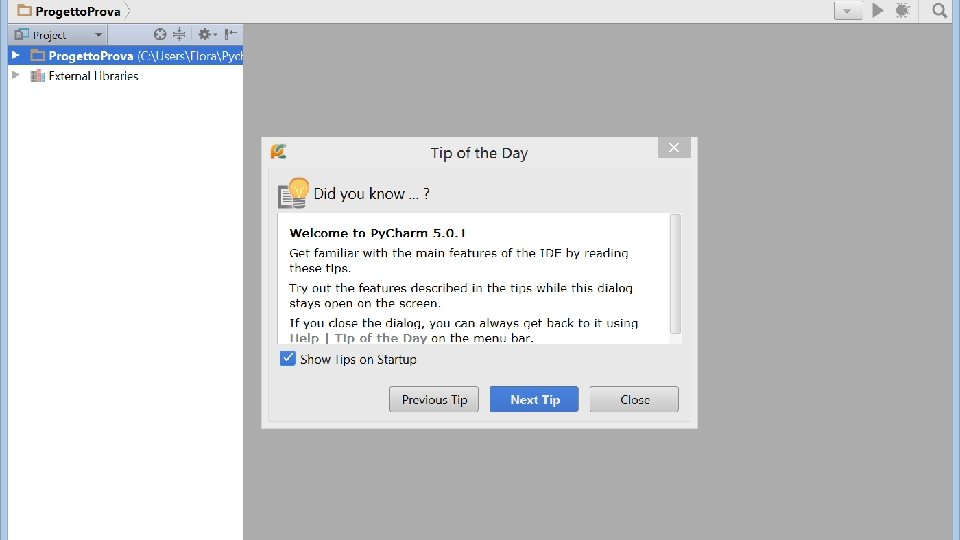Click the Welcome to PyCharm 5.0.1 heading

click(378, 233)
